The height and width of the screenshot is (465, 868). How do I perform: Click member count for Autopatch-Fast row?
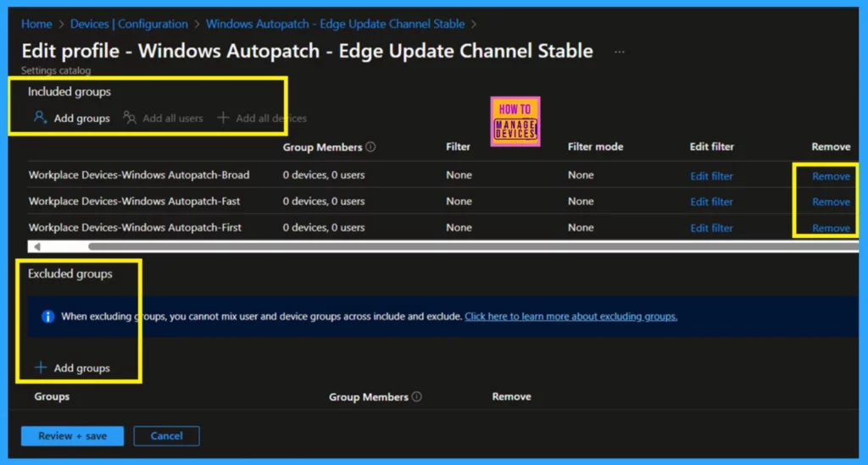(x=324, y=202)
